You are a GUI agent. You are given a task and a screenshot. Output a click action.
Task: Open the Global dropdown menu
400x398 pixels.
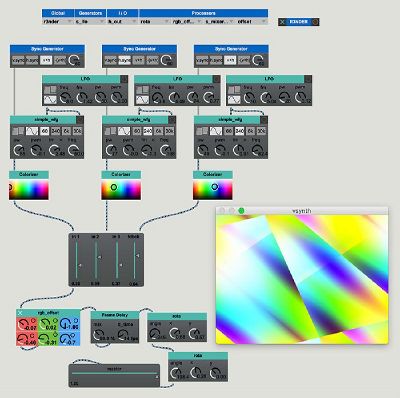[x=58, y=21]
